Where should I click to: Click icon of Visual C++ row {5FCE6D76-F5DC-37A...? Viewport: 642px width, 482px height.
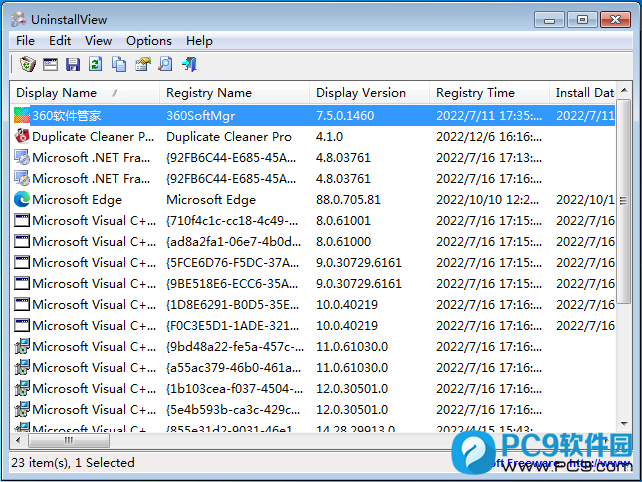pos(22,262)
